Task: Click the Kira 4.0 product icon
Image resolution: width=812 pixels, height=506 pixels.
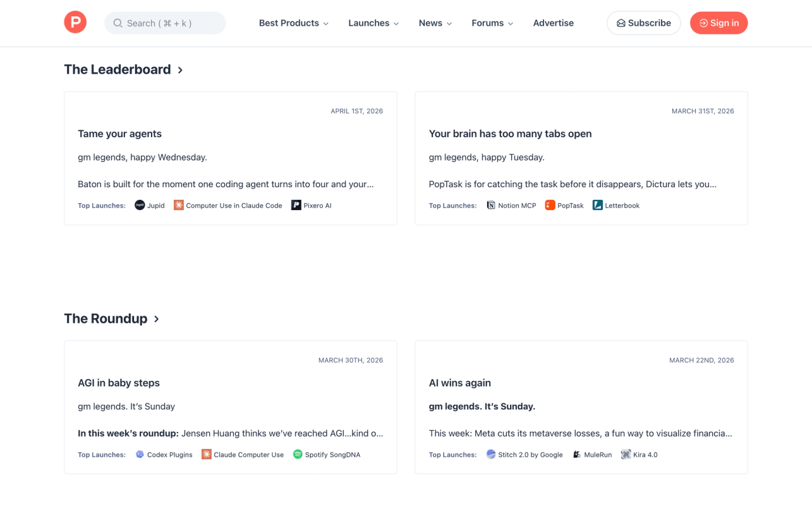Action: [626, 454]
